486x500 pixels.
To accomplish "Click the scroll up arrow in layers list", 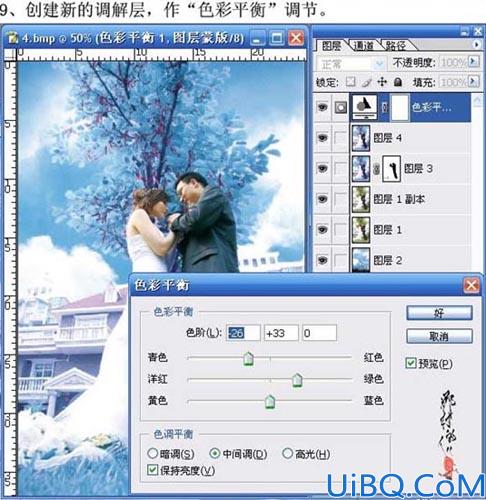I will pos(477,100).
